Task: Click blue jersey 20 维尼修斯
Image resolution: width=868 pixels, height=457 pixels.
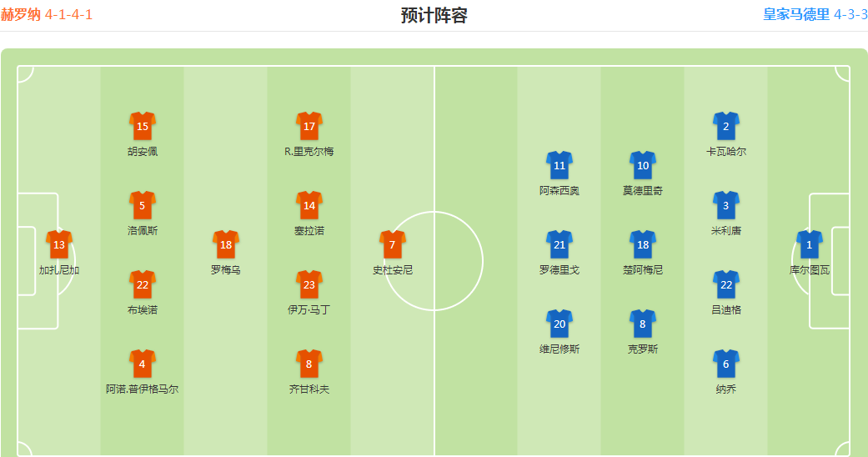Action: pyautogui.click(x=559, y=324)
